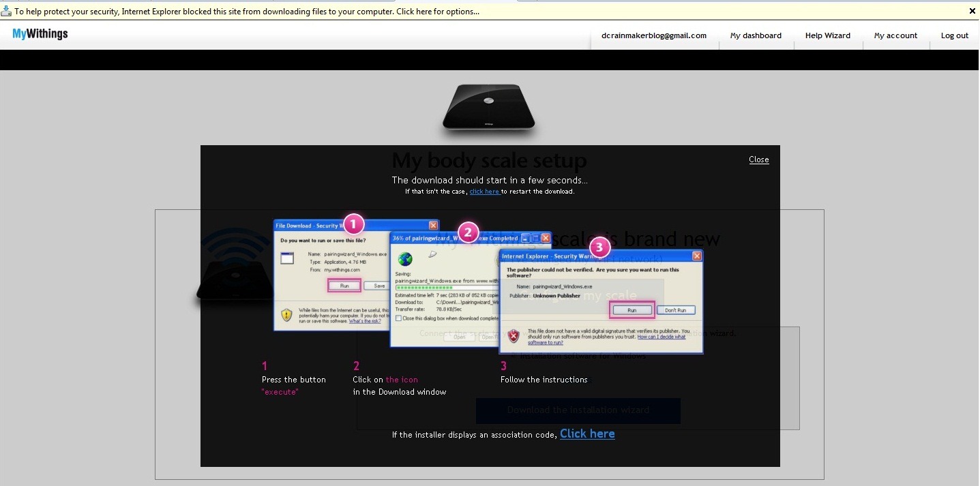Click the highlighted Run button in the Security Warning
This screenshot has width=980, height=486.
point(632,310)
